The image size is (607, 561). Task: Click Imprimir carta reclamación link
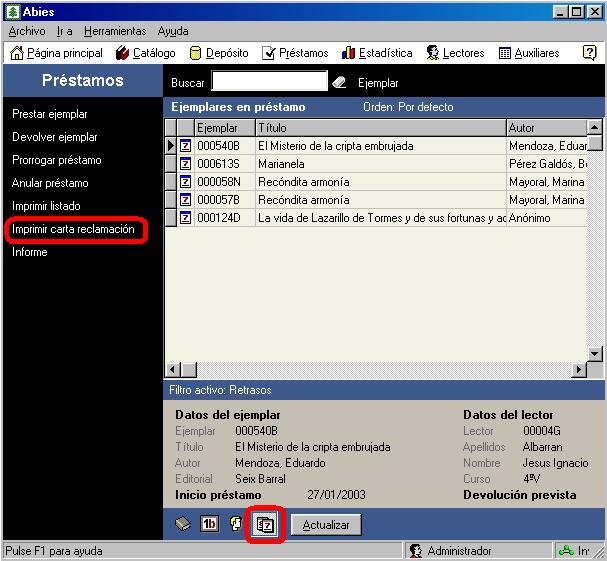click(x=73, y=230)
